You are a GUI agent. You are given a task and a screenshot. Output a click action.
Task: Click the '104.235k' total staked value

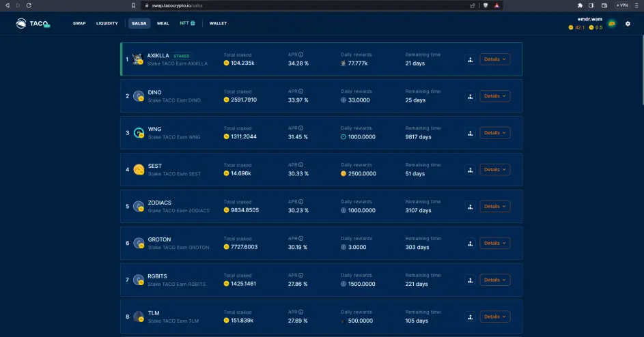click(x=242, y=63)
